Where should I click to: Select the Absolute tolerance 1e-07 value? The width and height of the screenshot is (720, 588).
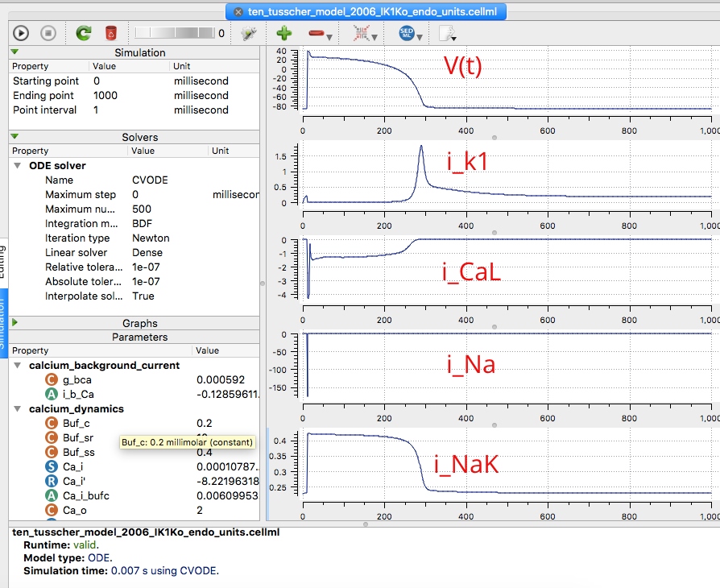tap(146, 282)
